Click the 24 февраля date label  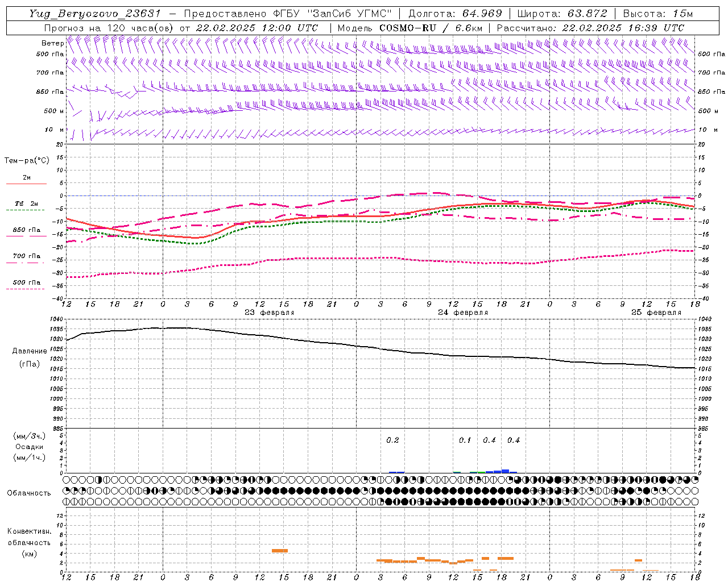pyautogui.click(x=463, y=313)
